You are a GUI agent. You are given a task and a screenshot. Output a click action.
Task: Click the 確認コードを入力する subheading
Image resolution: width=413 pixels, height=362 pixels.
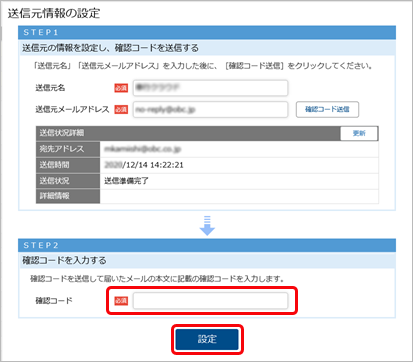(64, 260)
